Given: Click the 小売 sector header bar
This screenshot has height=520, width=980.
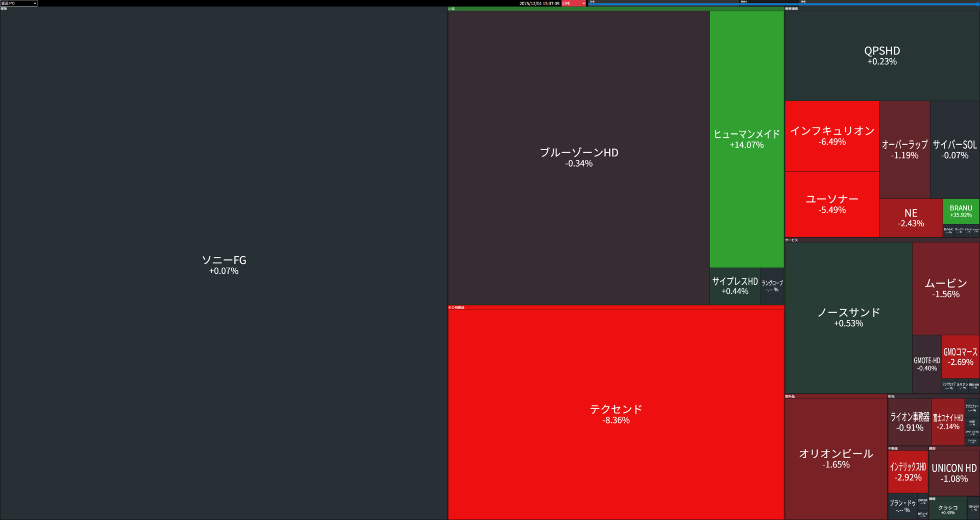Looking at the screenshot, I should [616, 9].
